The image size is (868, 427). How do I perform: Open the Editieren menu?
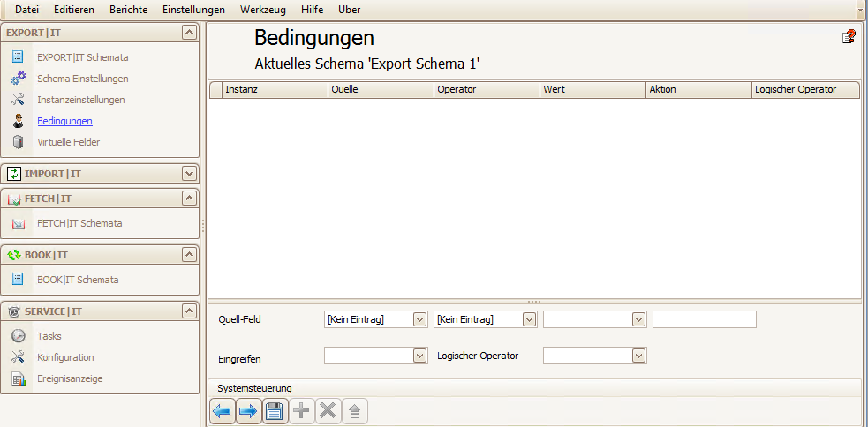point(74,10)
